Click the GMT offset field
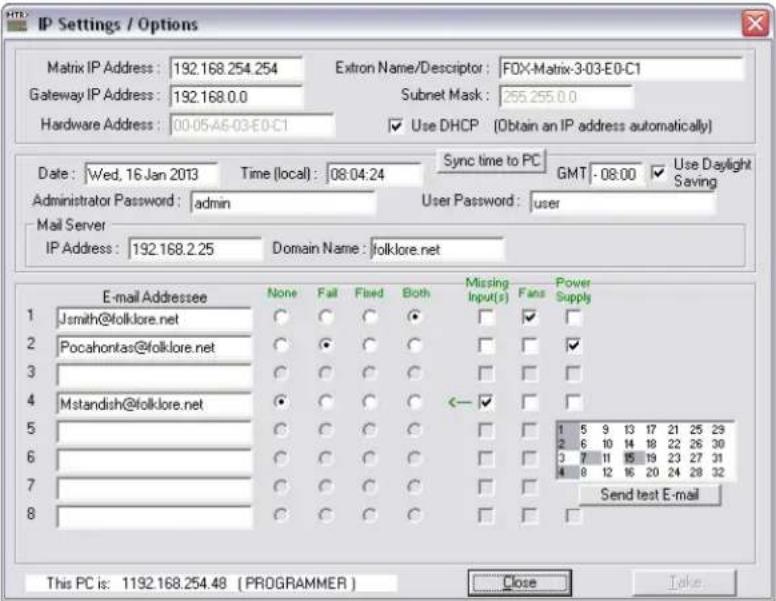This screenshot has height=601, width=776. pos(616,174)
